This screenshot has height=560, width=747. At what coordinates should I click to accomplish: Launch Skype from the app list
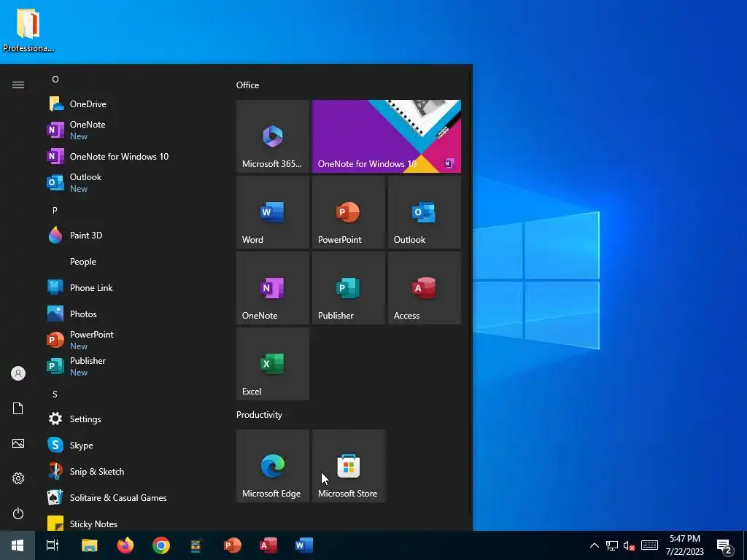tap(133, 446)
